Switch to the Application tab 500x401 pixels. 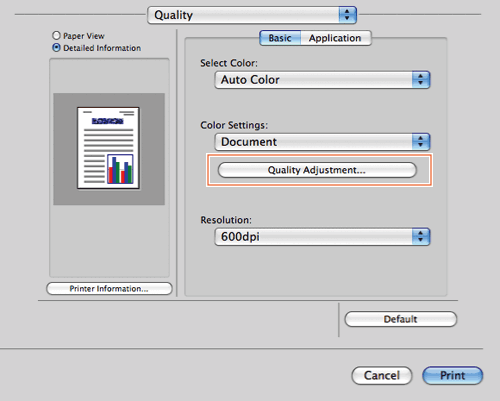tap(336, 38)
